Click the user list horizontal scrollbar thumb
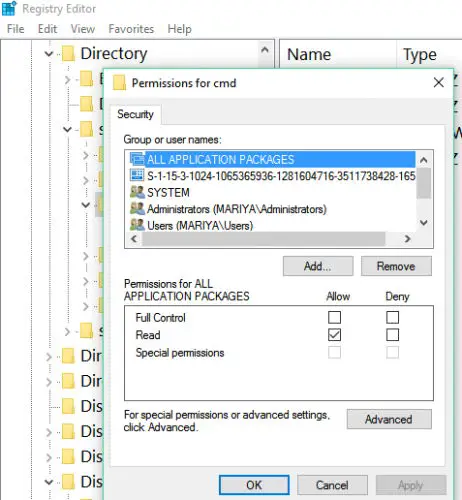This screenshot has width=462, height=500. pos(263,239)
